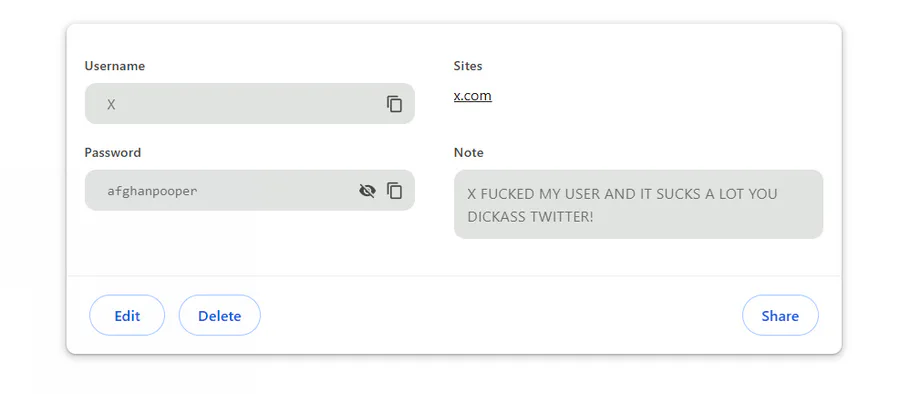
Task: Click the Username label
Action: 115,65
